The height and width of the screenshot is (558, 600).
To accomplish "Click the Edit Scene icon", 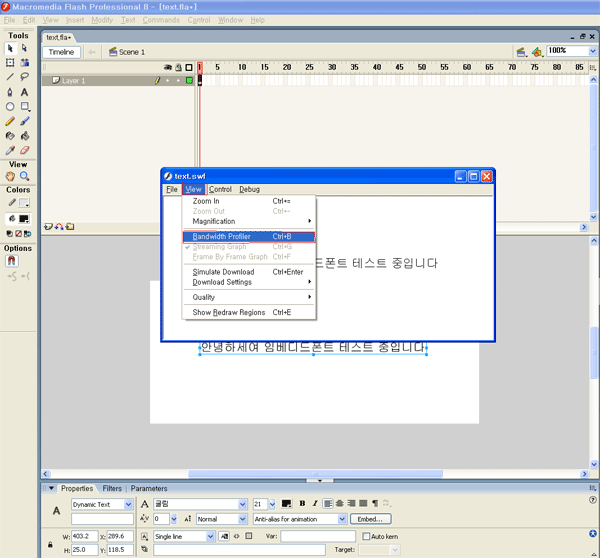I will click(x=521, y=52).
